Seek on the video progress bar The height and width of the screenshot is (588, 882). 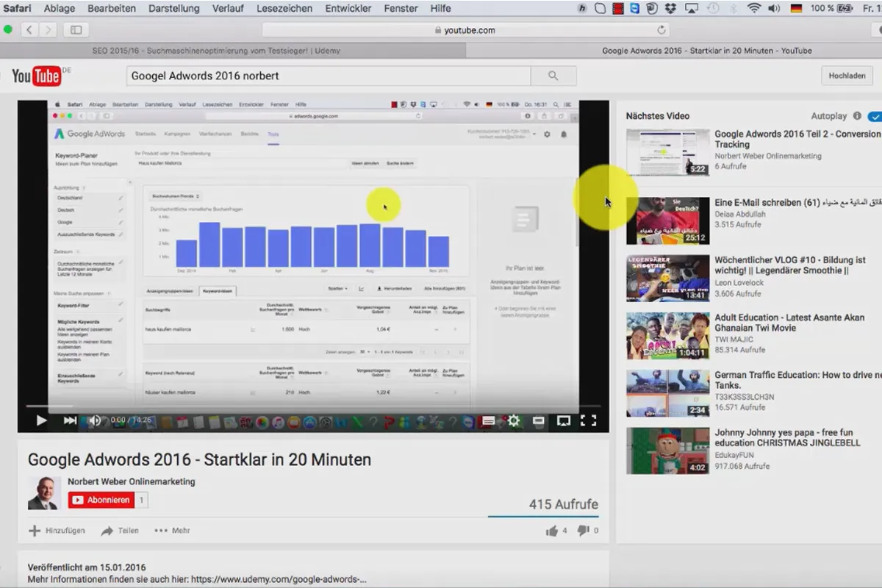[x=313, y=406]
